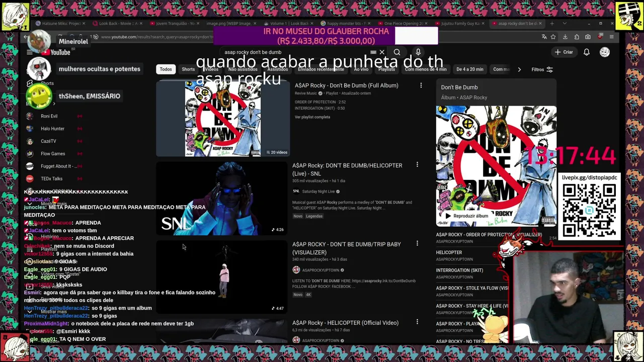Select the De 4 a 20 min chip
This screenshot has height=362, width=644.
tap(469, 69)
